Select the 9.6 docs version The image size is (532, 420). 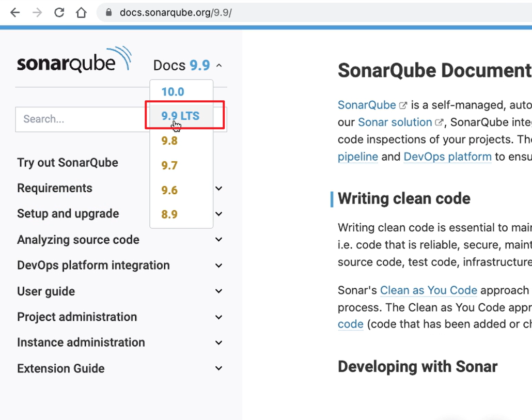[169, 190]
